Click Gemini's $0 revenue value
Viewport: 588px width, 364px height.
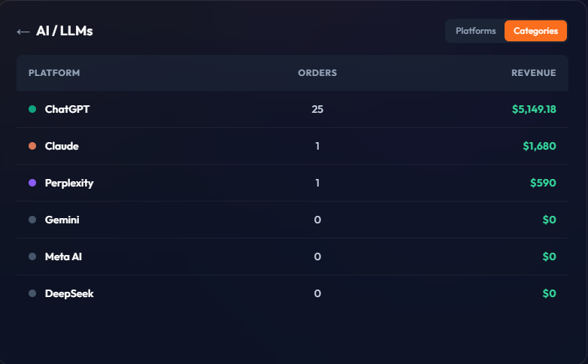click(x=549, y=220)
